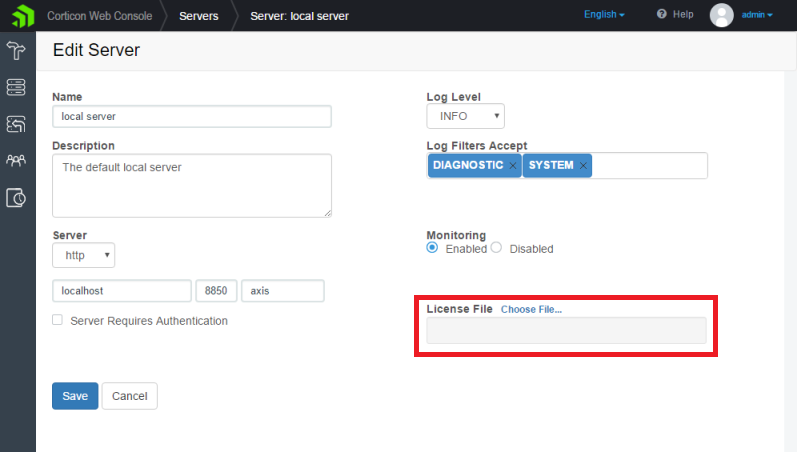This screenshot has height=452, width=797.
Task: Remove the SYSTEM log filter tag
Action: pyautogui.click(x=583, y=166)
